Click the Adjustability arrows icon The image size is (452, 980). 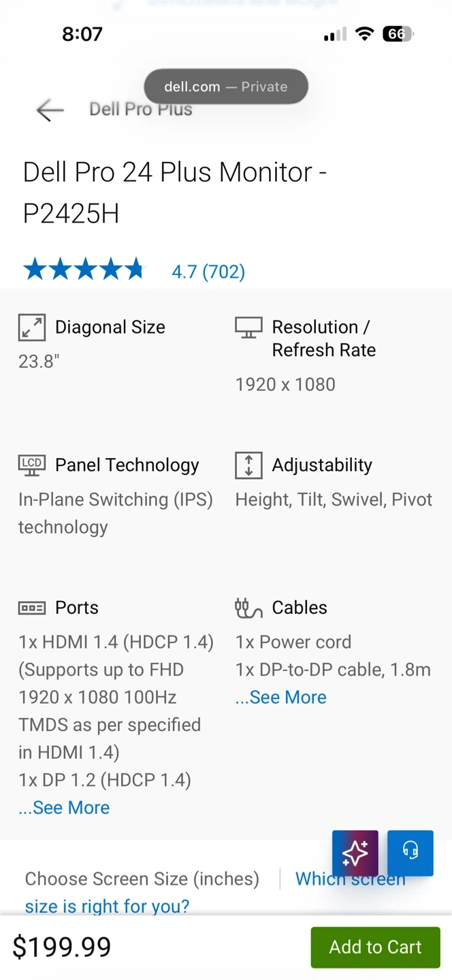(x=248, y=465)
